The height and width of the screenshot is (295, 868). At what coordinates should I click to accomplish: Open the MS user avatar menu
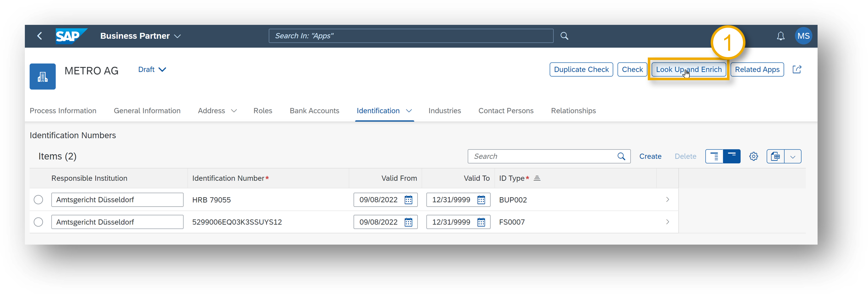803,36
